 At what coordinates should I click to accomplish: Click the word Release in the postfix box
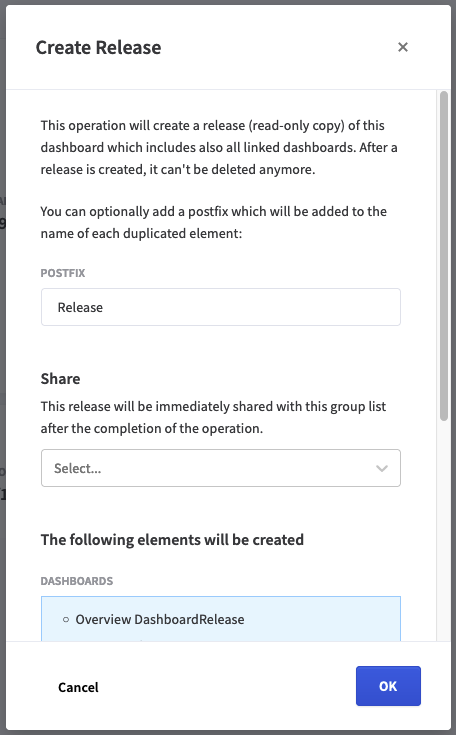(x=80, y=308)
